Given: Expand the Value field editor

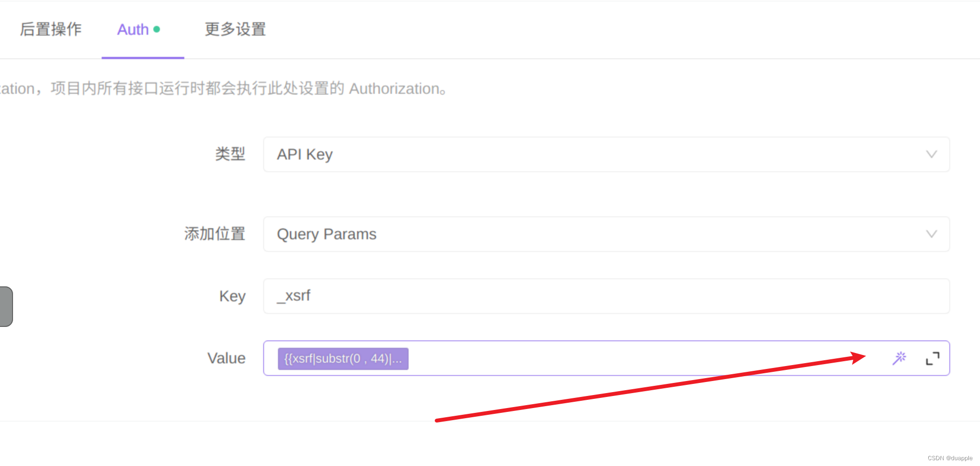Looking at the screenshot, I should tap(933, 358).
